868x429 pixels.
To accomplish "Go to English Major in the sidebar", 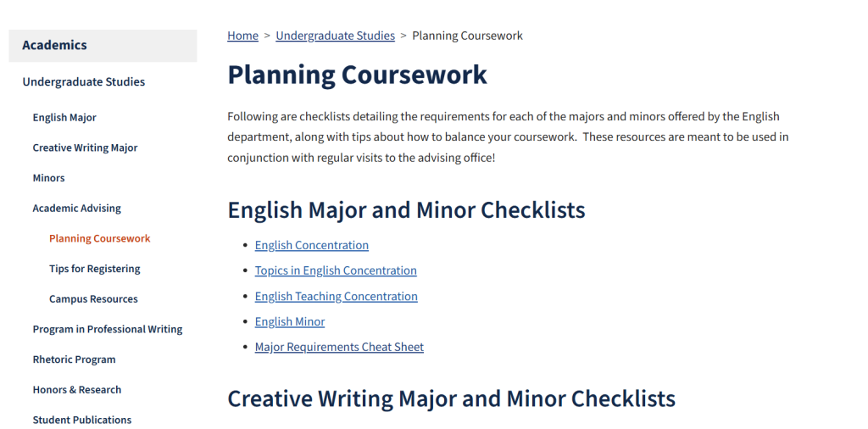I will point(64,118).
